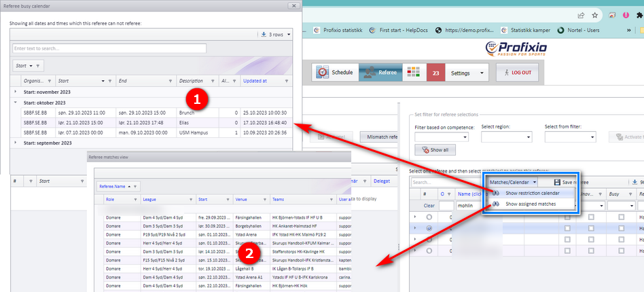Viewport: 644px width, 292px height.
Task: Click the filter icon in the Organis... column
Action: coord(50,81)
